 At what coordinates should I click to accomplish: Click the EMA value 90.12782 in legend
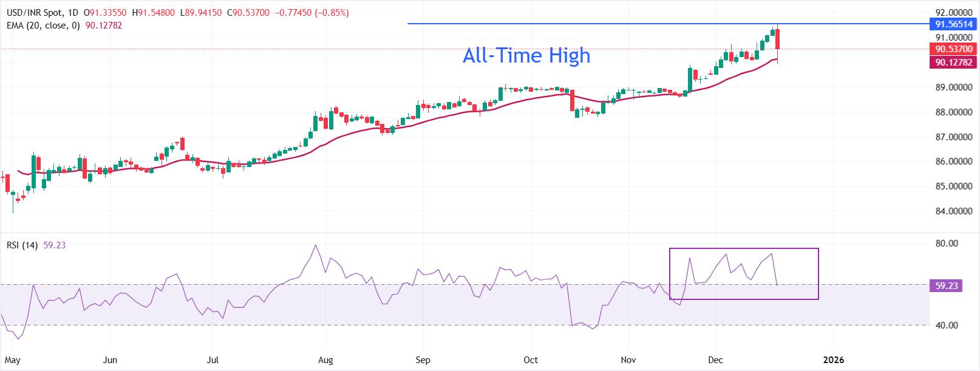click(x=104, y=26)
